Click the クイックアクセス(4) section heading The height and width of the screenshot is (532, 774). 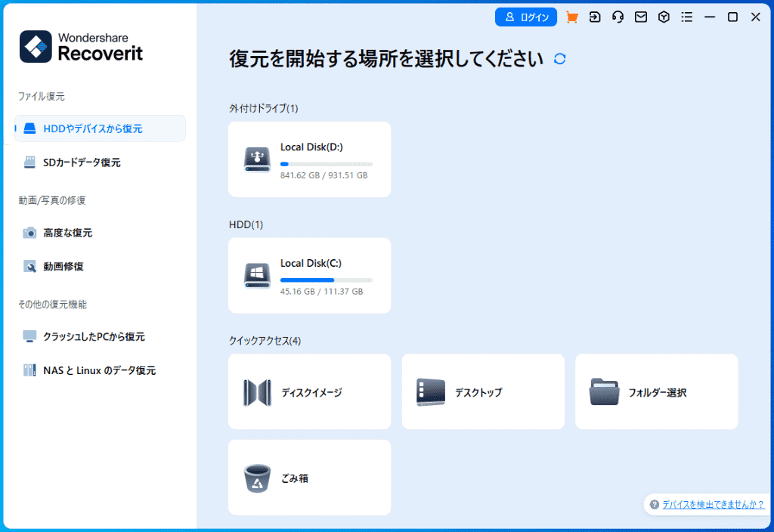(265, 341)
